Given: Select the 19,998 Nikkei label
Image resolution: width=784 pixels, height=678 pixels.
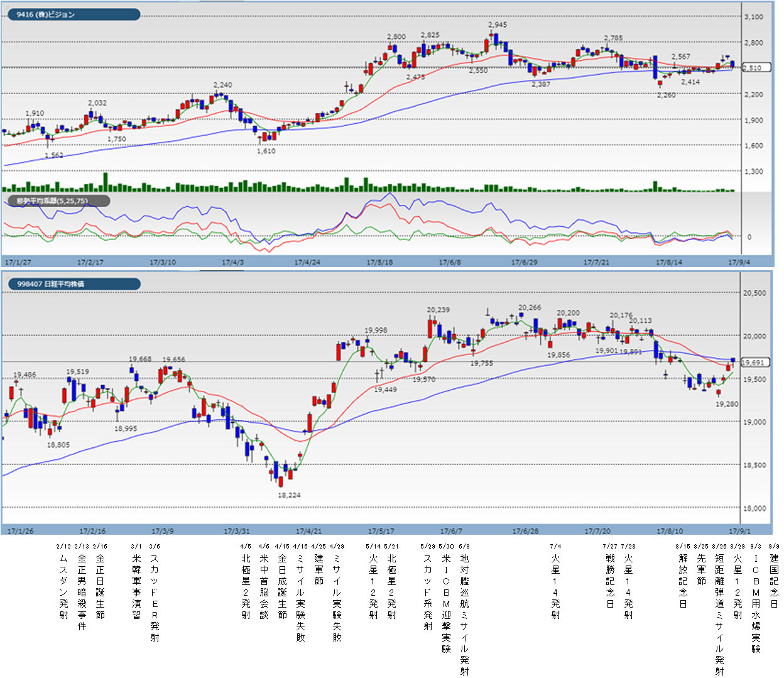Looking at the screenshot, I should (x=376, y=331).
